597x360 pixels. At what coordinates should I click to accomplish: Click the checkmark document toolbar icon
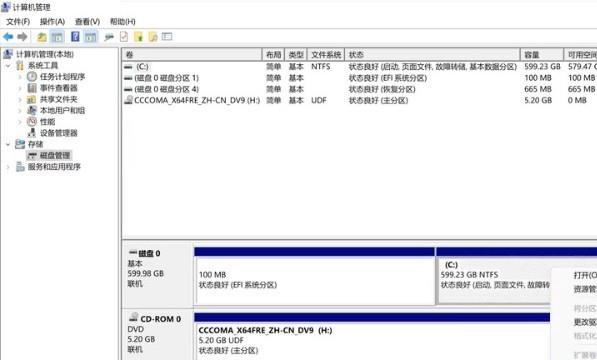(x=124, y=37)
